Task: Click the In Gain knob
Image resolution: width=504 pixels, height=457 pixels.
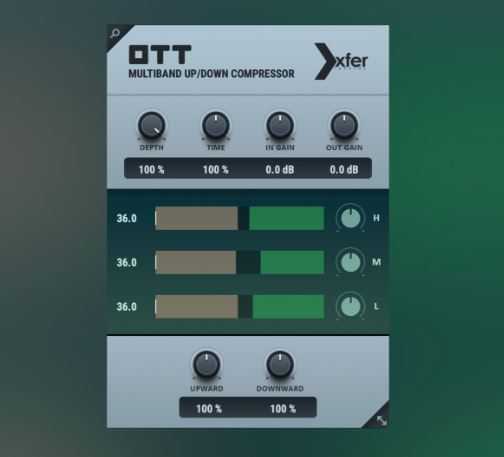Action: click(x=280, y=126)
